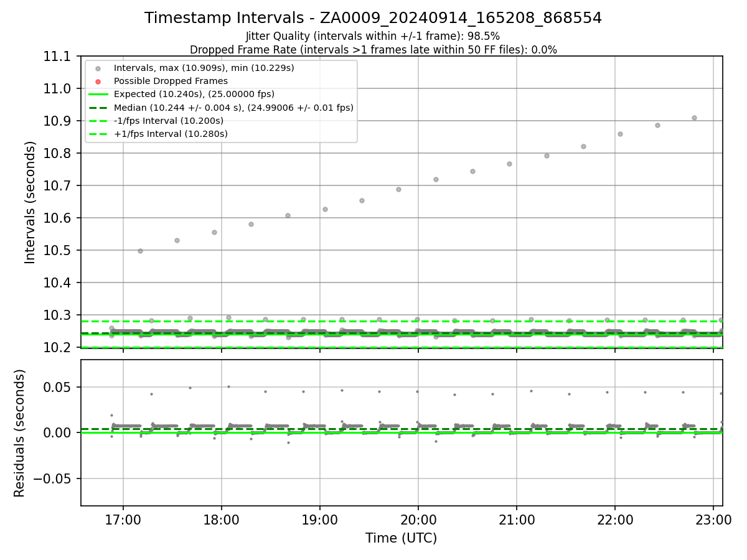This screenshot has height=560, width=747.
Task: Click the "Time (UTC)" x-axis label
Action: tap(401, 538)
